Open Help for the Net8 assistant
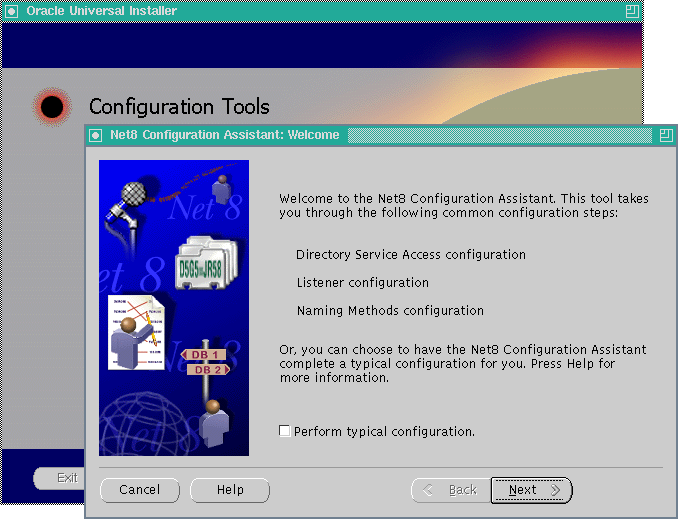Viewport: 678px width, 519px height. pyautogui.click(x=230, y=490)
